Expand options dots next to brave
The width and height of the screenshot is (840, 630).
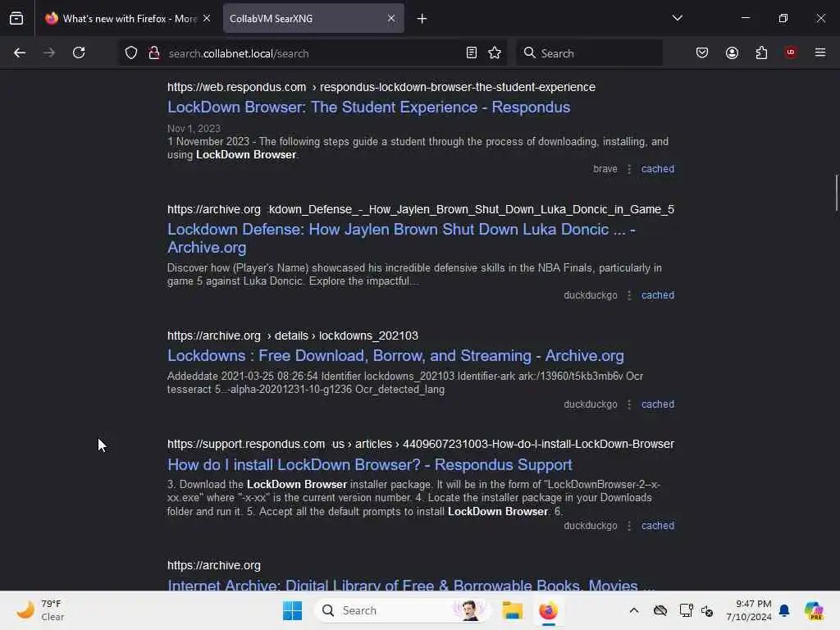(x=629, y=169)
